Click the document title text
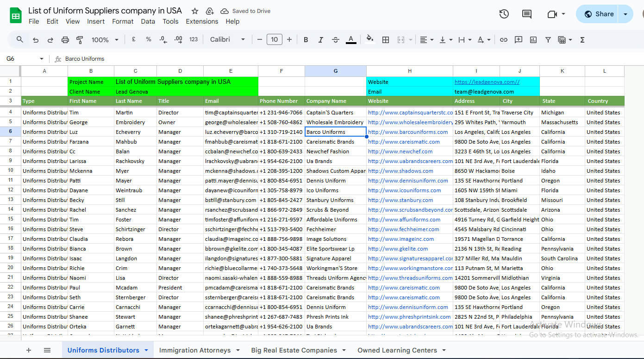This screenshot has width=644, height=359. (105, 11)
